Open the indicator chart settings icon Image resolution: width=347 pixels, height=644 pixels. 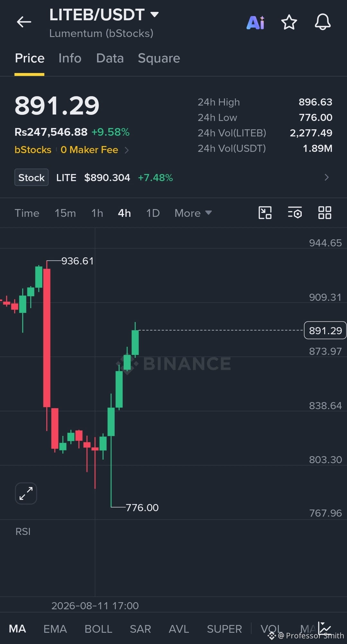(325, 628)
